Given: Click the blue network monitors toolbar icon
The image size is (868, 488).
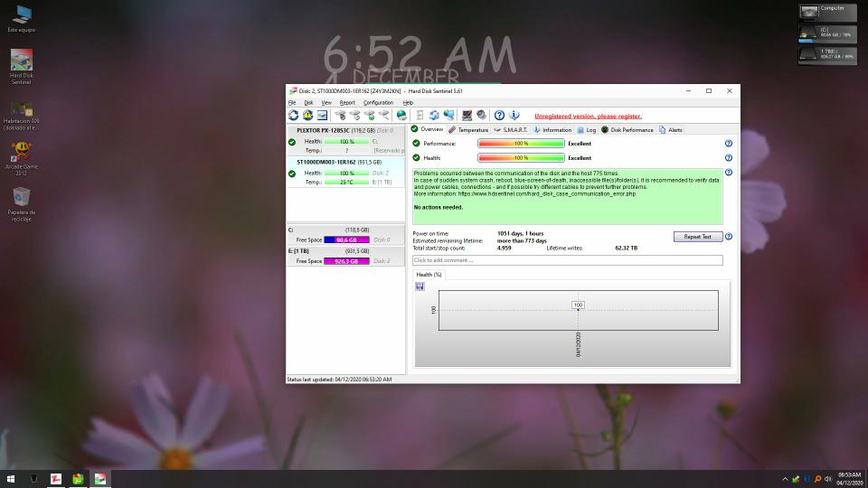Looking at the screenshot, I should (448, 115).
